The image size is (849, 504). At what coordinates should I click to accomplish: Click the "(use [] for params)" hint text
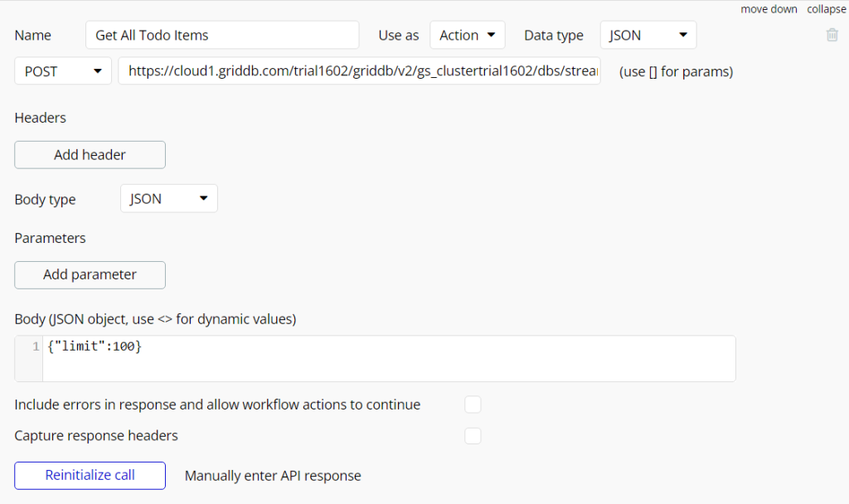point(676,71)
